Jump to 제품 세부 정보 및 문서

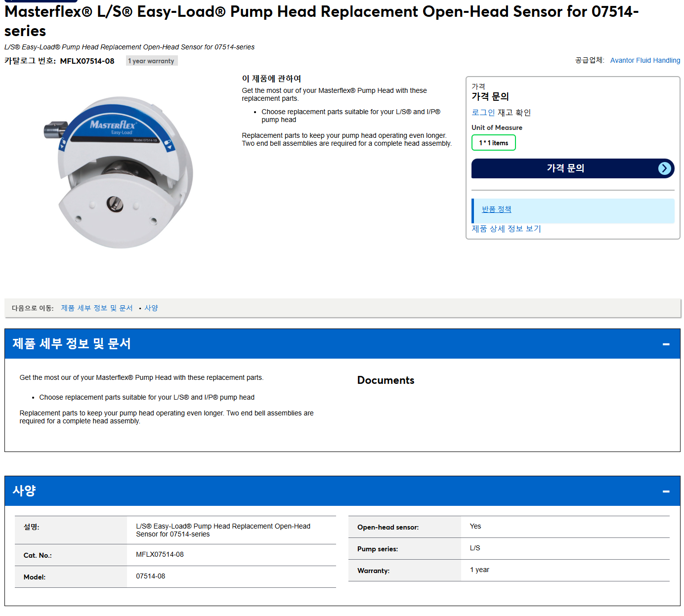(97, 308)
